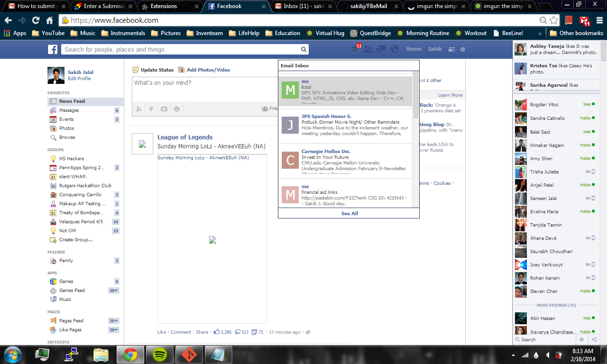Screen dimensions: 607x364
Task: Open Spotify from the taskbar
Action: (159, 354)
